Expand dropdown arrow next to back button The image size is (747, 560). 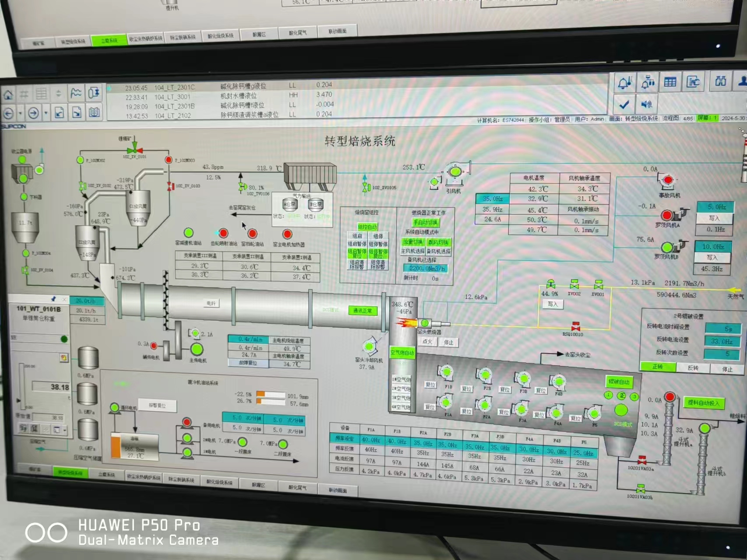tap(20, 114)
